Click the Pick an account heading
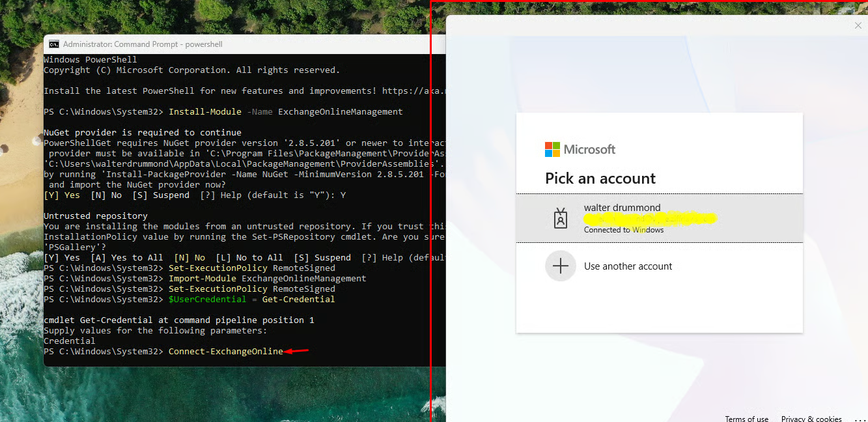The width and height of the screenshot is (868, 422). click(600, 178)
